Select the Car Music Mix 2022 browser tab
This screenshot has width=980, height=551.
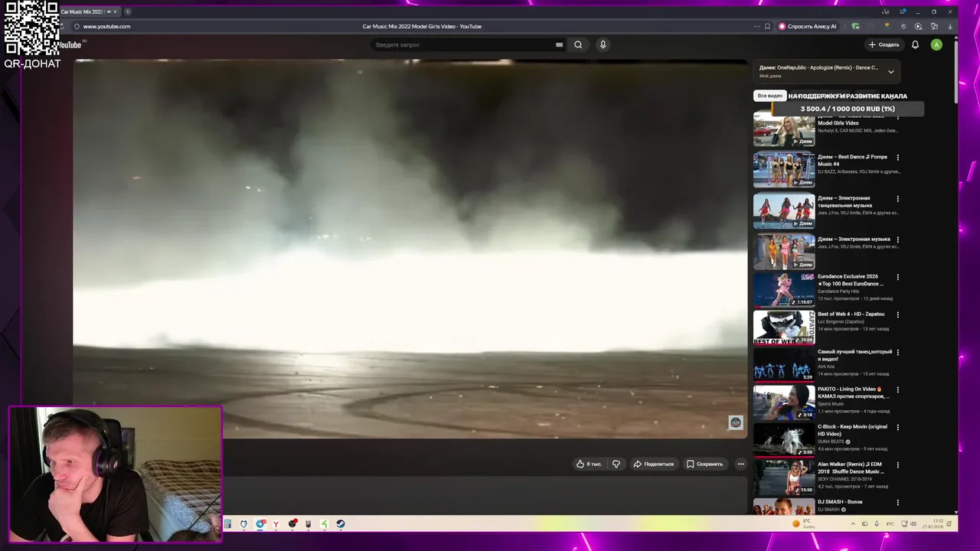click(x=88, y=11)
